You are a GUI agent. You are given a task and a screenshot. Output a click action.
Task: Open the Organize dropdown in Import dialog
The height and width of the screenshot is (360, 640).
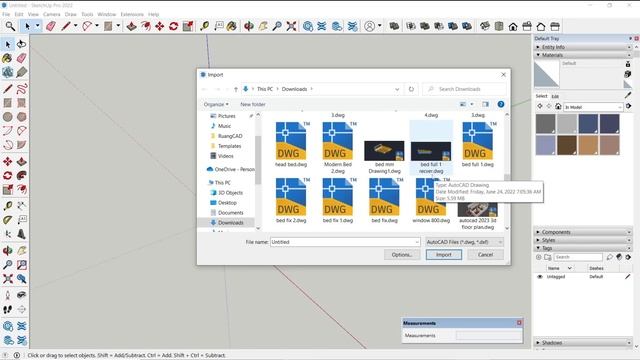point(216,104)
